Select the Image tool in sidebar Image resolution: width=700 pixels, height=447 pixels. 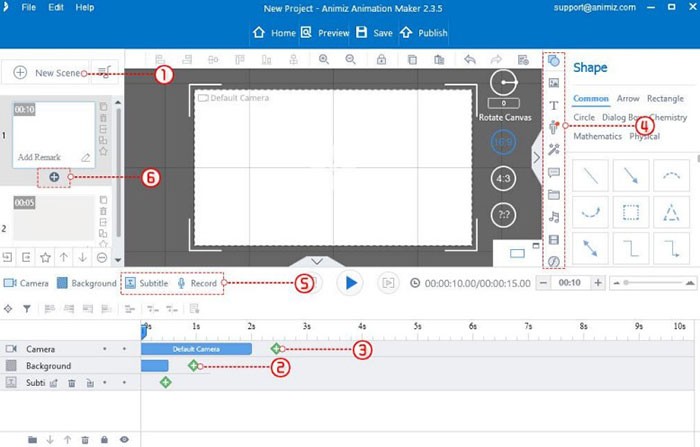point(553,83)
